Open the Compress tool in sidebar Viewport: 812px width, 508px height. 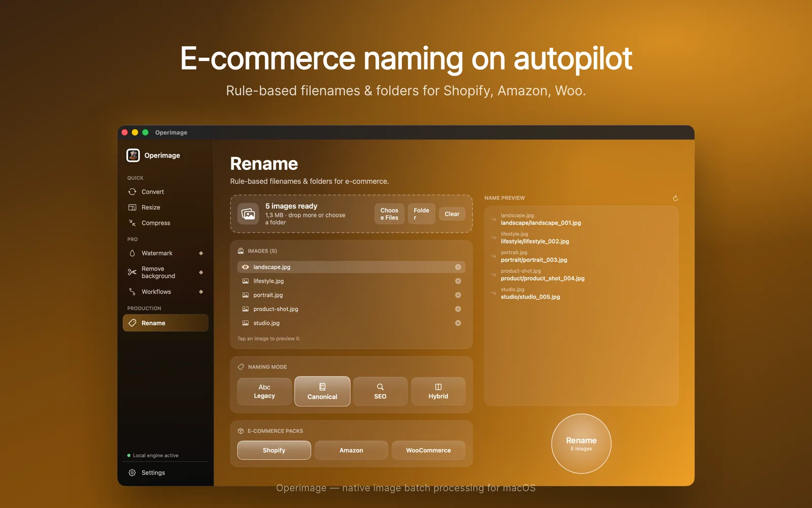[x=165, y=223]
